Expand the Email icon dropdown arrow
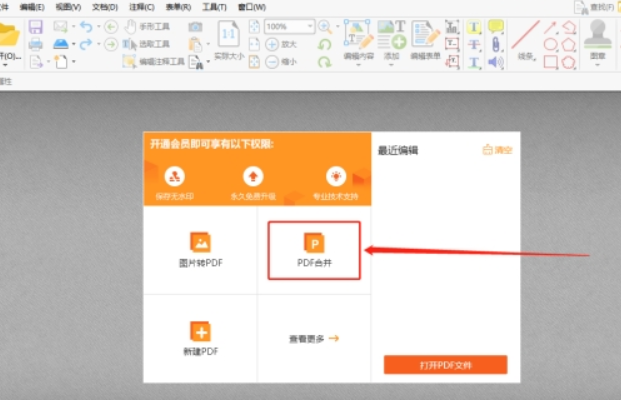Screen dimensions: 621x400 pos(73,27)
